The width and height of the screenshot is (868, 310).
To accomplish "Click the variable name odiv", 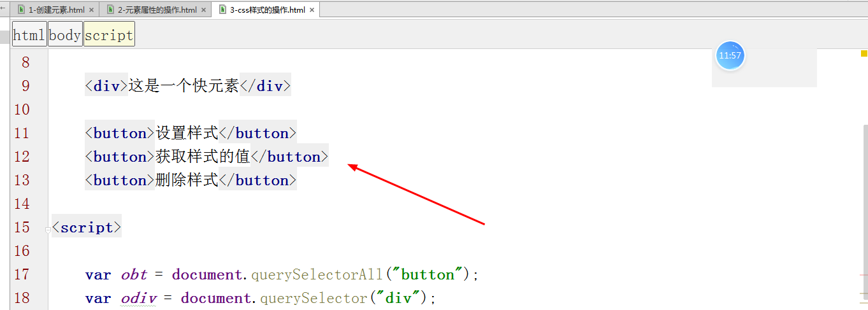I will point(138,298).
